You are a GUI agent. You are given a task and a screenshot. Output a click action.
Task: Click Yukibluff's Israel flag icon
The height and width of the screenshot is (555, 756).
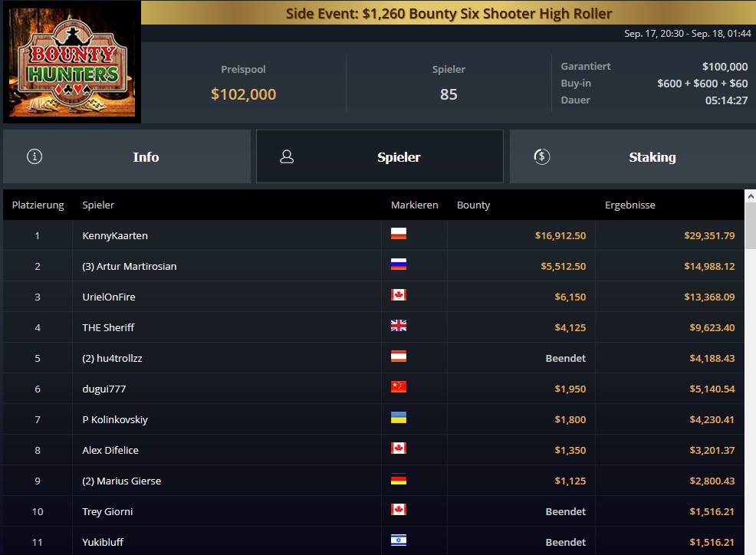click(398, 540)
